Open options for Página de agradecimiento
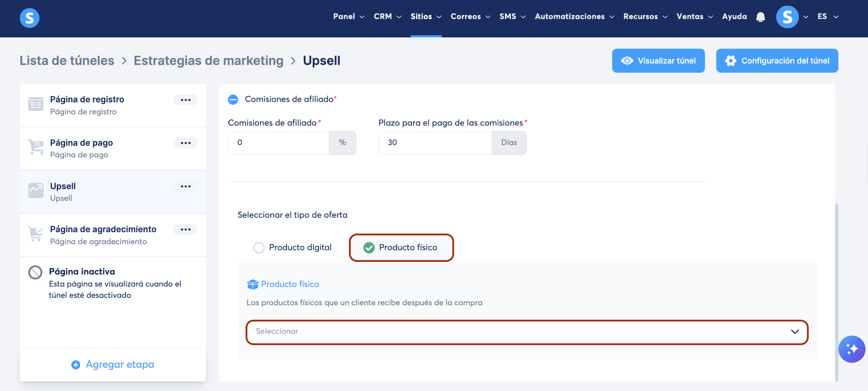868x391 pixels. (x=186, y=229)
